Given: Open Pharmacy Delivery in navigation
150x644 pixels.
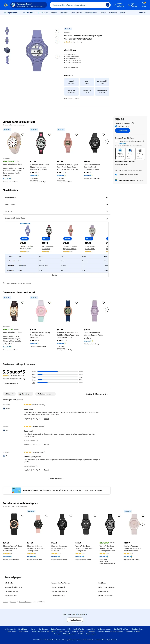Looking at the screenshot, I should [91, 12].
